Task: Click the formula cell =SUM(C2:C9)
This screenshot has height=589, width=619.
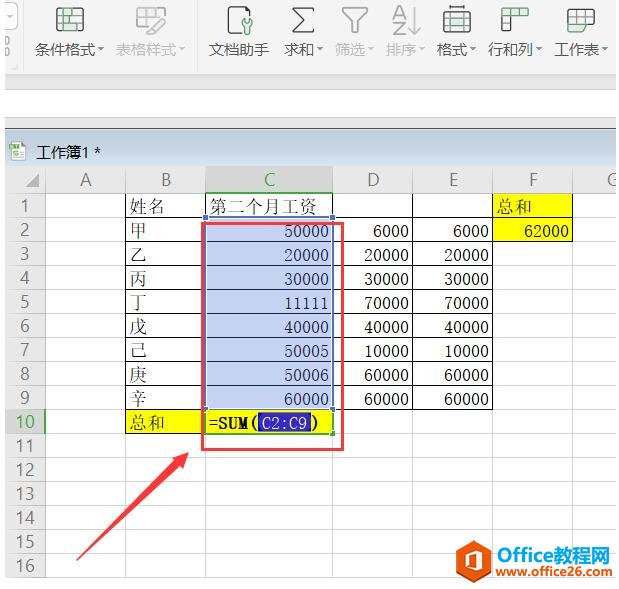Action: [x=269, y=422]
